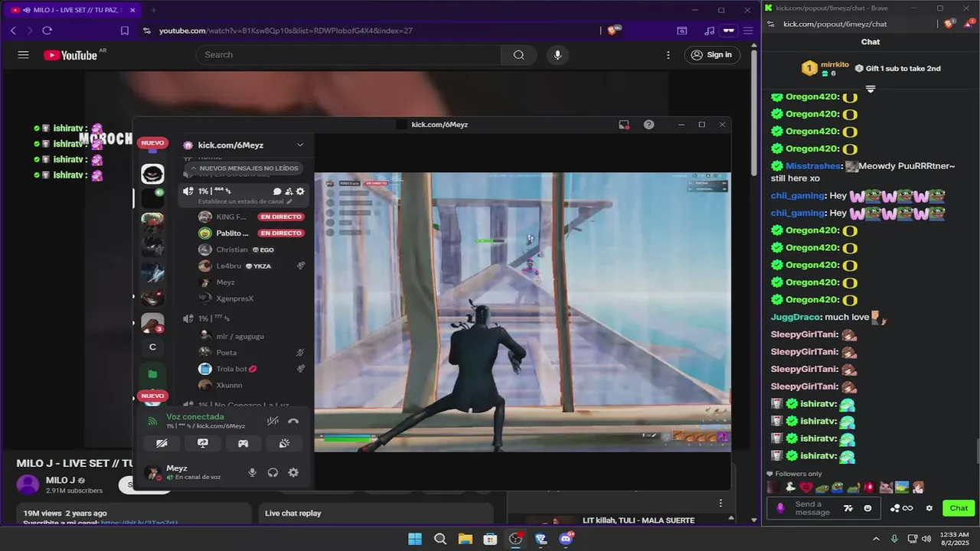
Task: Open Brave main hamburger menu
Action: 748,31
